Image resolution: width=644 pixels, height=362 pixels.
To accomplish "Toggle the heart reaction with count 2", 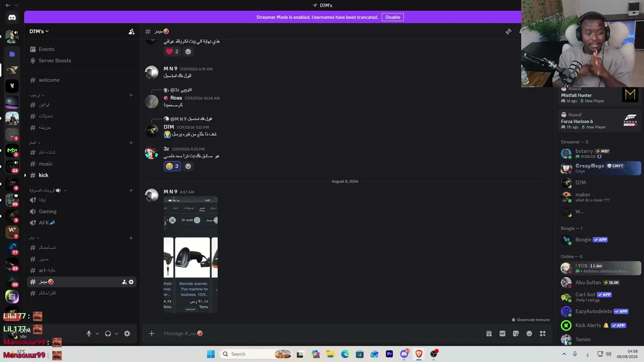I will tap(172, 51).
